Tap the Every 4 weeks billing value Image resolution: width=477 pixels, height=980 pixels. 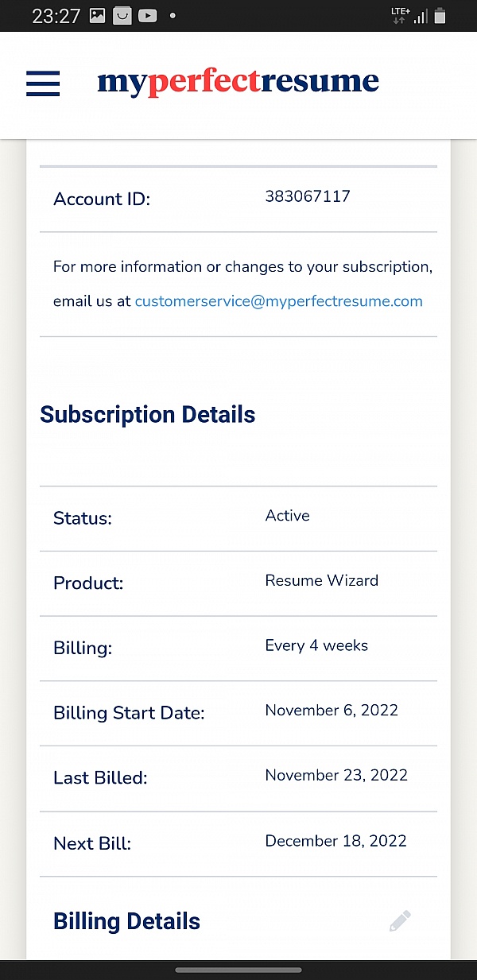(316, 645)
